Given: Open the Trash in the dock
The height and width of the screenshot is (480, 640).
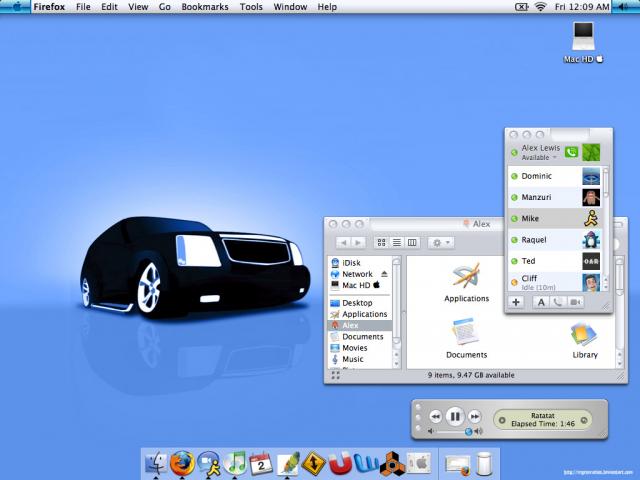Looking at the screenshot, I should click(x=484, y=464).
